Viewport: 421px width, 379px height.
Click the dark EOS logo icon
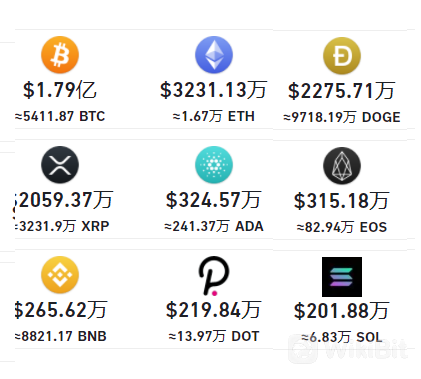(342, 166)
